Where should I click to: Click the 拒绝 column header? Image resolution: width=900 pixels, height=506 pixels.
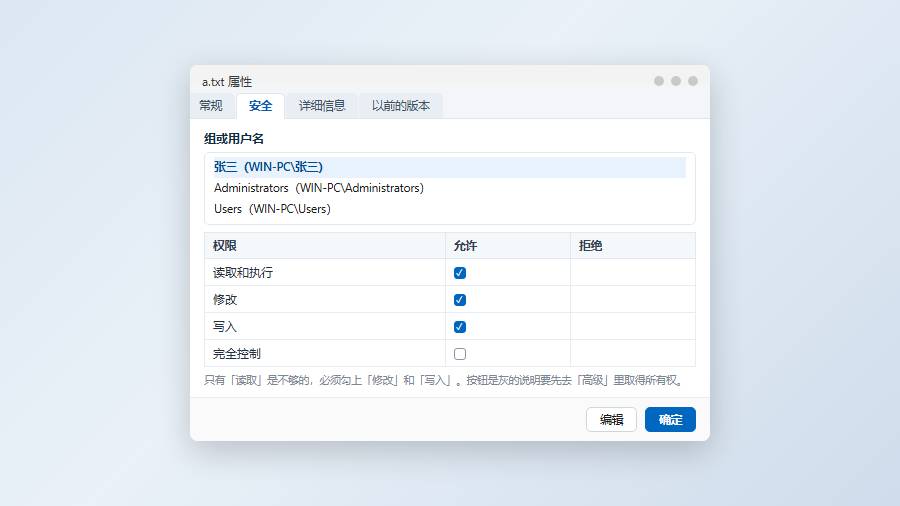(x=633, y=246)
